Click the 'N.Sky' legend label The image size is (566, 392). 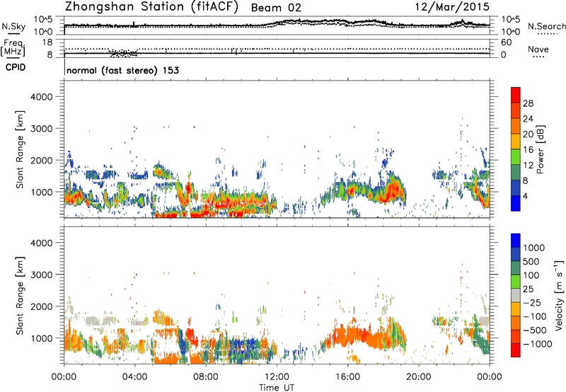(13, 26)
